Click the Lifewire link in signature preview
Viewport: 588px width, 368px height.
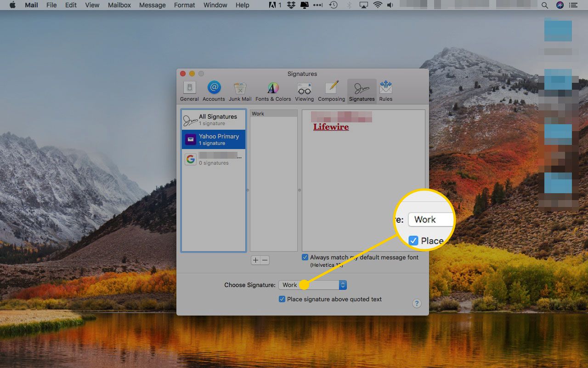click(x=331, y=127)
